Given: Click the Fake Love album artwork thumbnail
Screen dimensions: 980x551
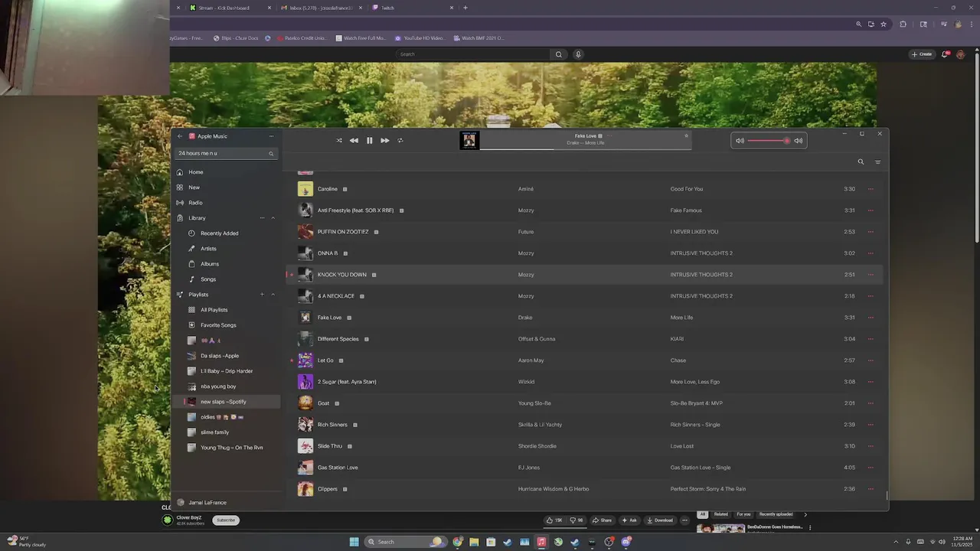Looking at the screenshot, I should click(x=469, y=140).
